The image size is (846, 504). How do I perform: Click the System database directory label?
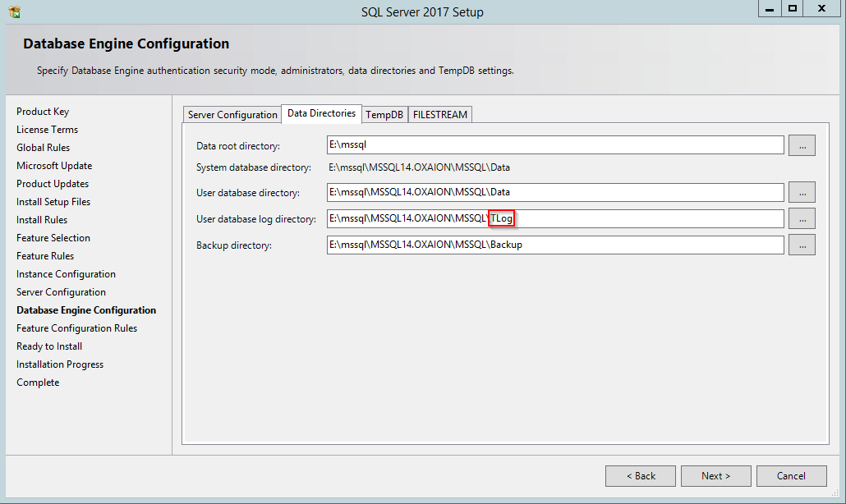[x=254, y=167]
